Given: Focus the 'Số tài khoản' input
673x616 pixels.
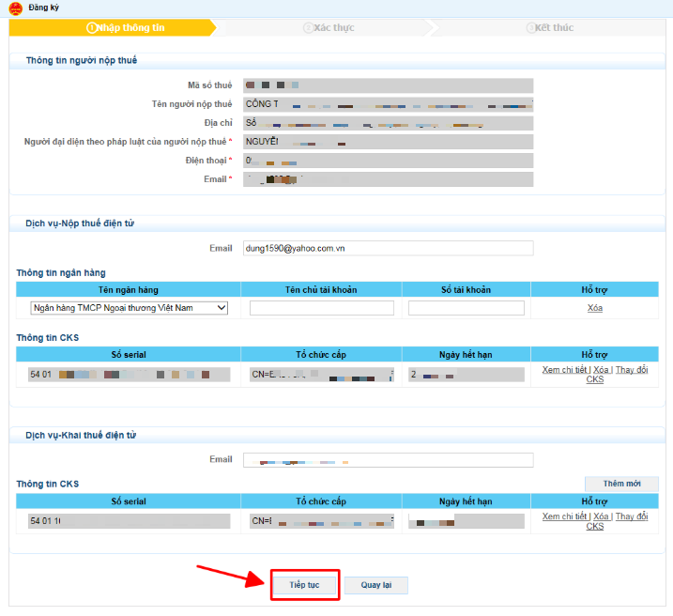Looking at the screenshot, I should (467, 308).
